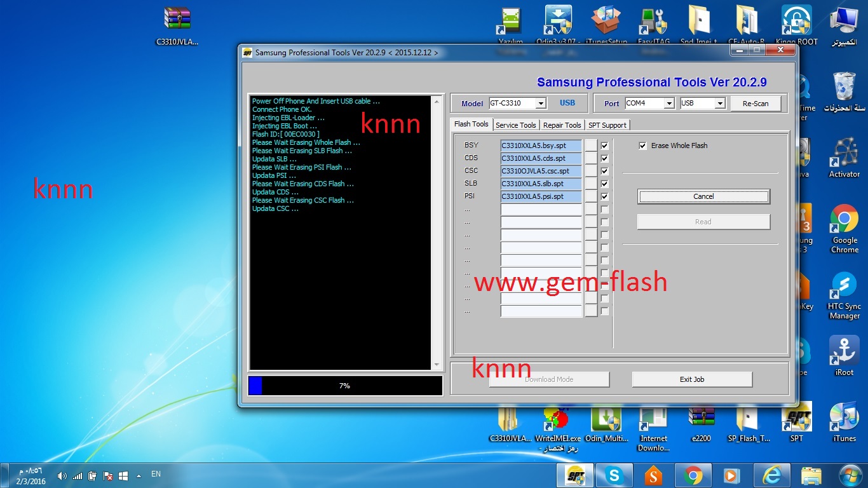This screenshot has width=868, height=488.
Task: Uncheck the CDS file checkbox
Action: coord(604,158)
